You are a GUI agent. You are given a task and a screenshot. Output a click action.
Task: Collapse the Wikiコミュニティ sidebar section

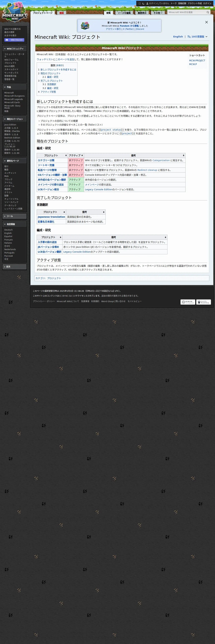coord(15,49)
